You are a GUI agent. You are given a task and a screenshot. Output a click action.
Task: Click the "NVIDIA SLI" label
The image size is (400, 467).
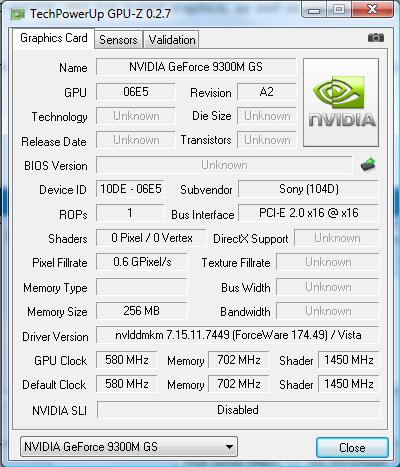click(60, 411)
